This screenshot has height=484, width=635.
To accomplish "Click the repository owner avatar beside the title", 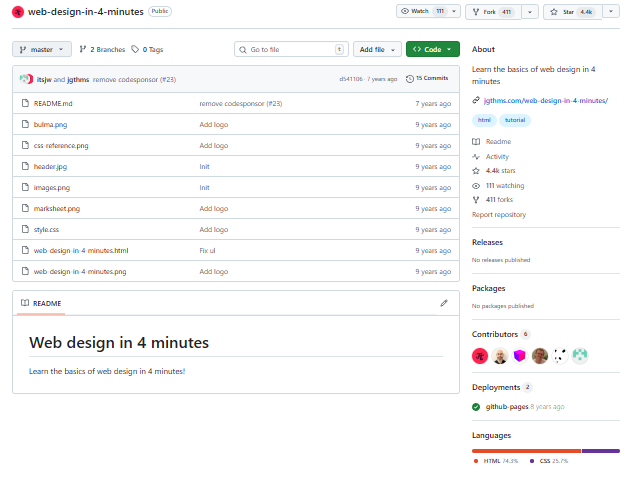I will click(x=18, y=12).
